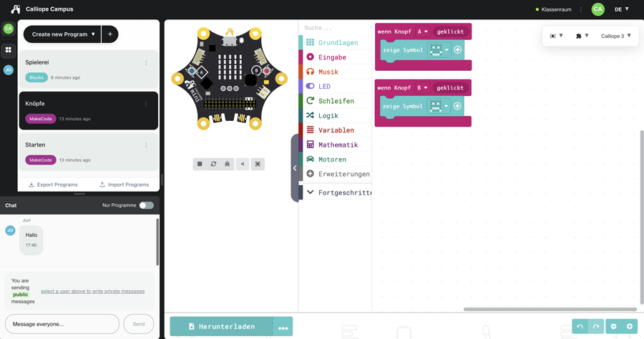The width and height of the screenshot is (644, 339).
Task: Collapse the simulator panel with the arrow
Action: tap(295, 168)
